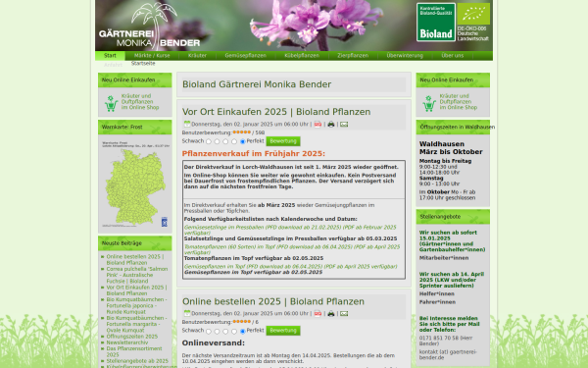The image size is (588, 368).
Task: Email the Online bestellen article
Action: 344,314
